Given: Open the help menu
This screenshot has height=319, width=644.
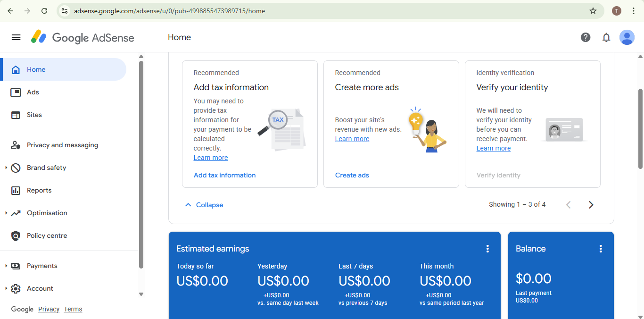Looking at the screenshot, I should pyautogui.click(x=586, y=37).
